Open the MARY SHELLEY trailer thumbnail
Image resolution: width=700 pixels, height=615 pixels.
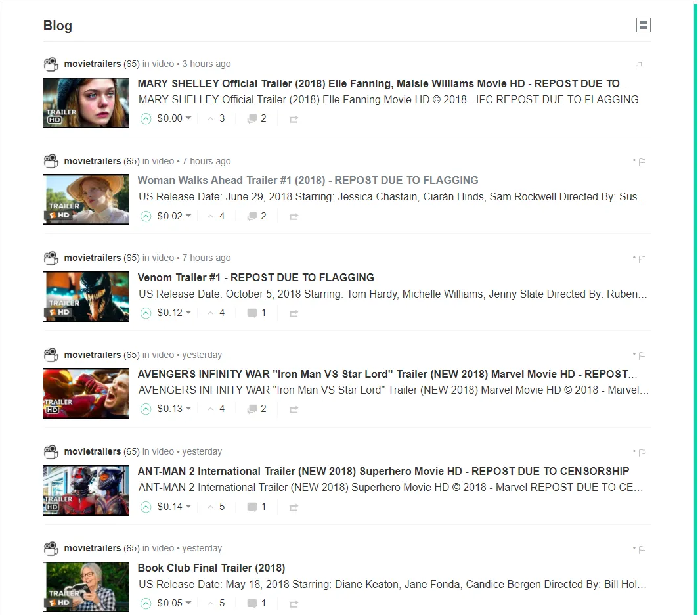coord(86,102)
